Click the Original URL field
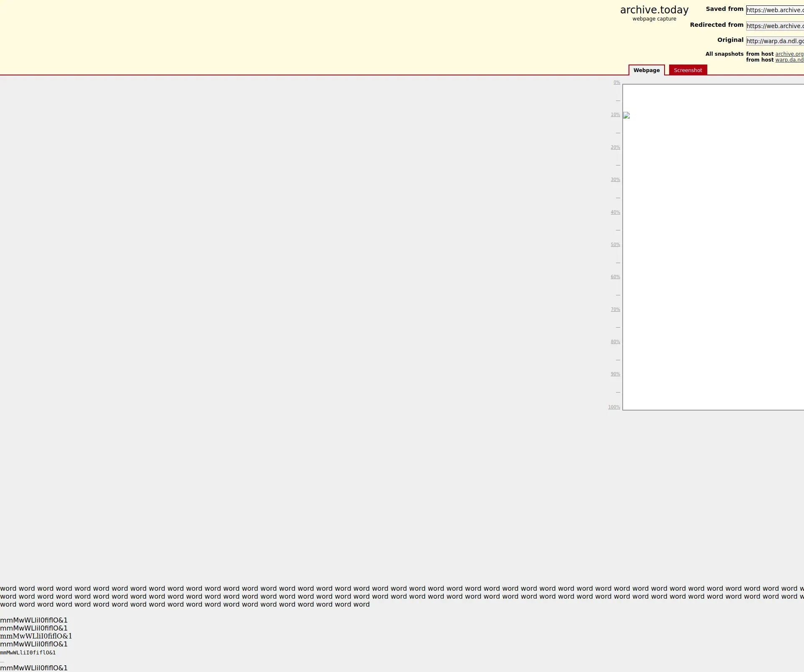The width and height of the screenshot is (804, 672). 775,41
